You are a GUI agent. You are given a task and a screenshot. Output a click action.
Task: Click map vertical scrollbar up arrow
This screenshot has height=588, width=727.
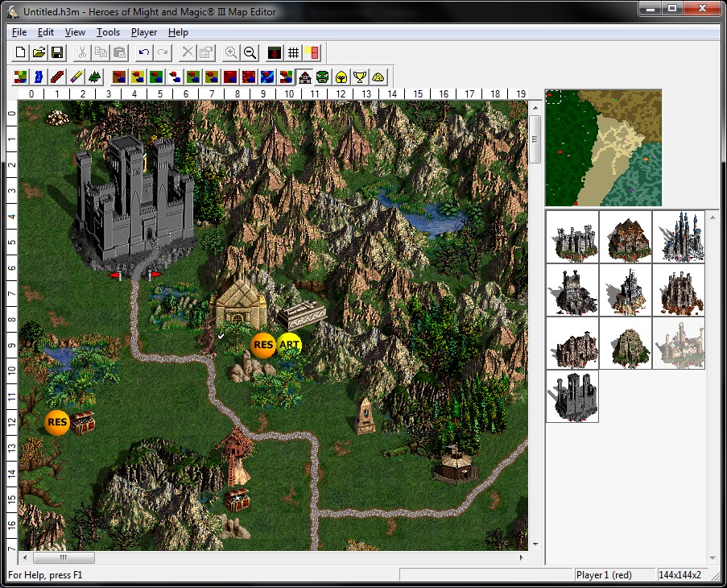pos(535,108)
